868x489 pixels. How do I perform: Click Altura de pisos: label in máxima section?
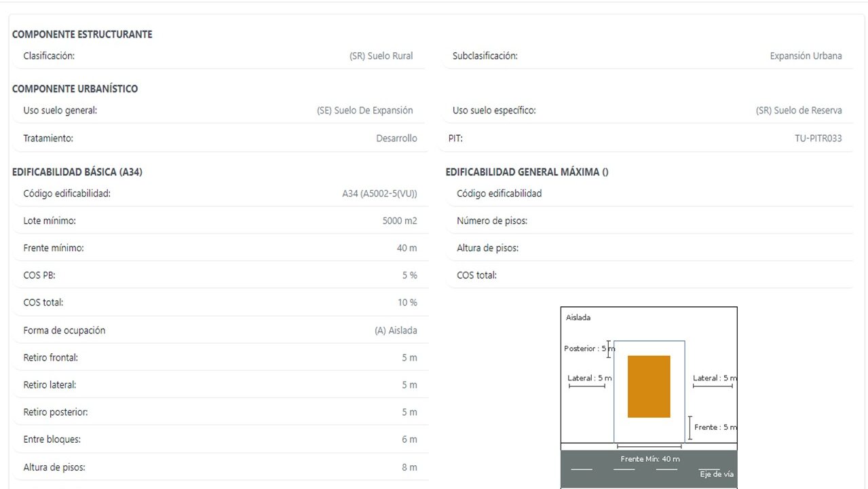click(487, 249)
